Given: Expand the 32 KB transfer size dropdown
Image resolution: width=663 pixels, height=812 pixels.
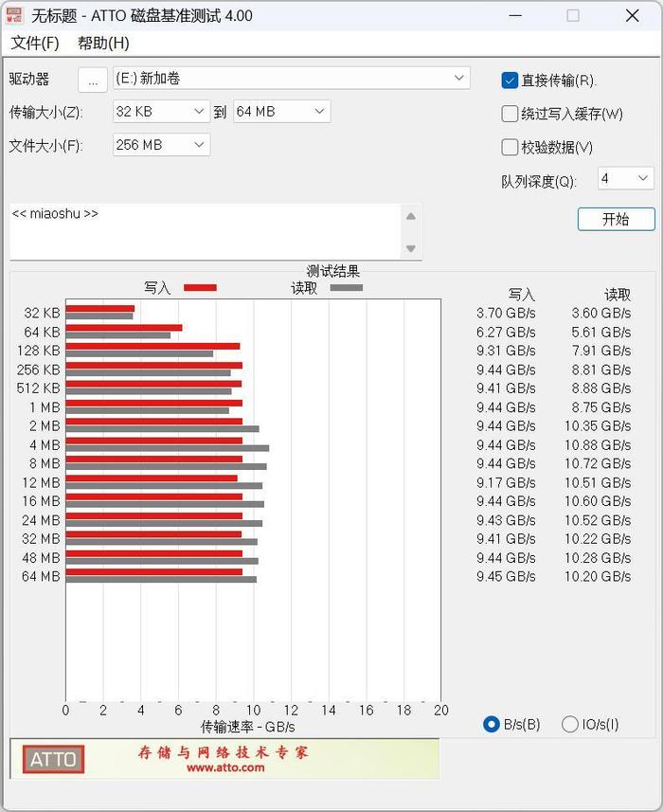Looking at the screenshot, I should coord(161,112).
